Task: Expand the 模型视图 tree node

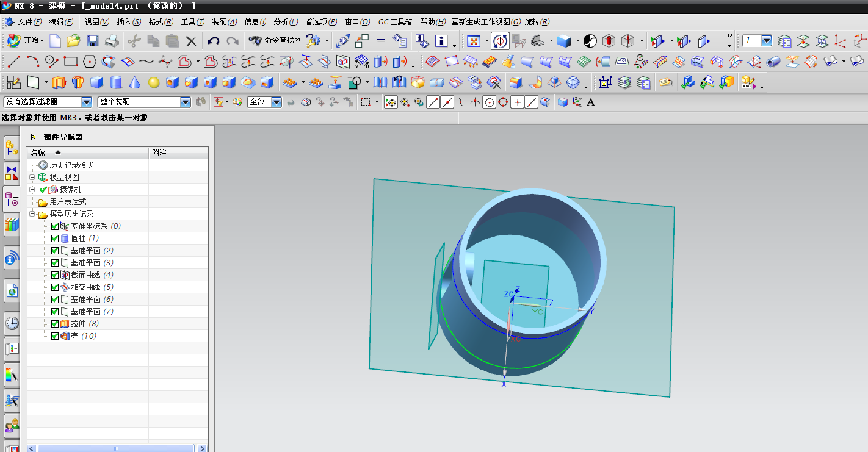Action: [x=32, y=178]
